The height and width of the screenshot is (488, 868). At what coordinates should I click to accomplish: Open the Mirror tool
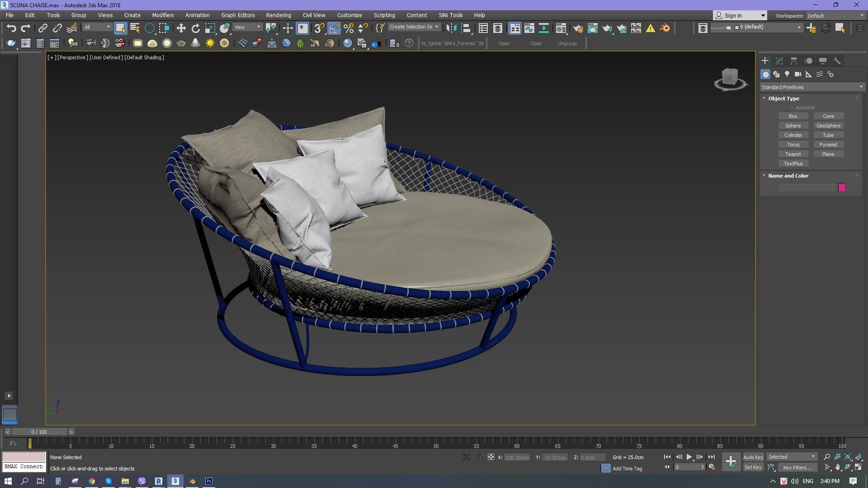451,28
